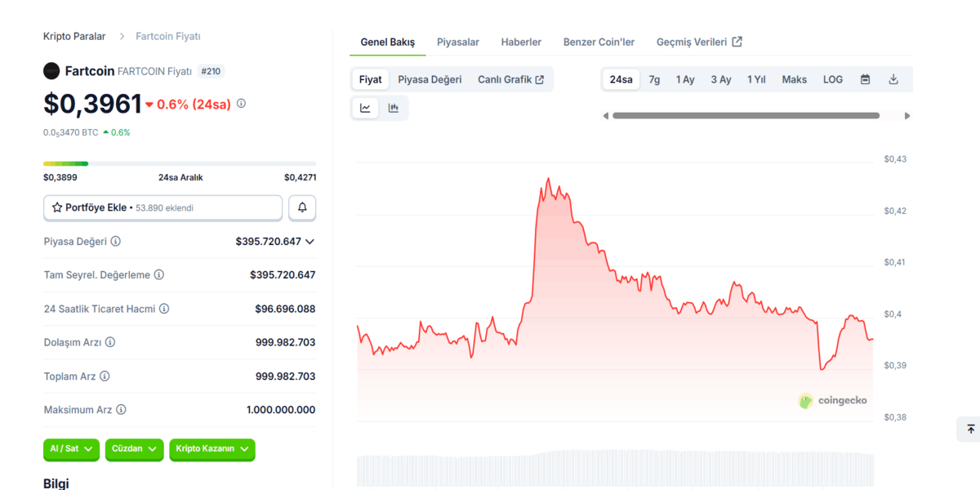Switch chart to Piyasa Değeri
The height and width of the screenshot is (490, 980).
[430, 79]
